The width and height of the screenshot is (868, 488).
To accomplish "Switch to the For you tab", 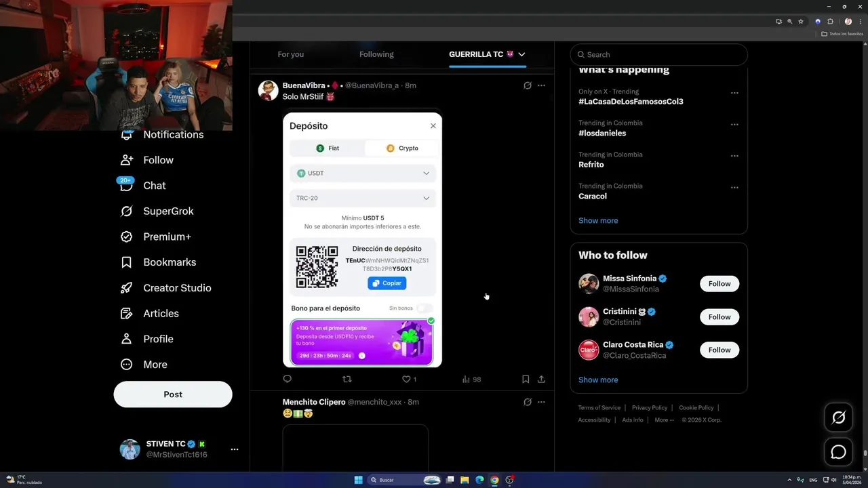I will coord(290,54).
